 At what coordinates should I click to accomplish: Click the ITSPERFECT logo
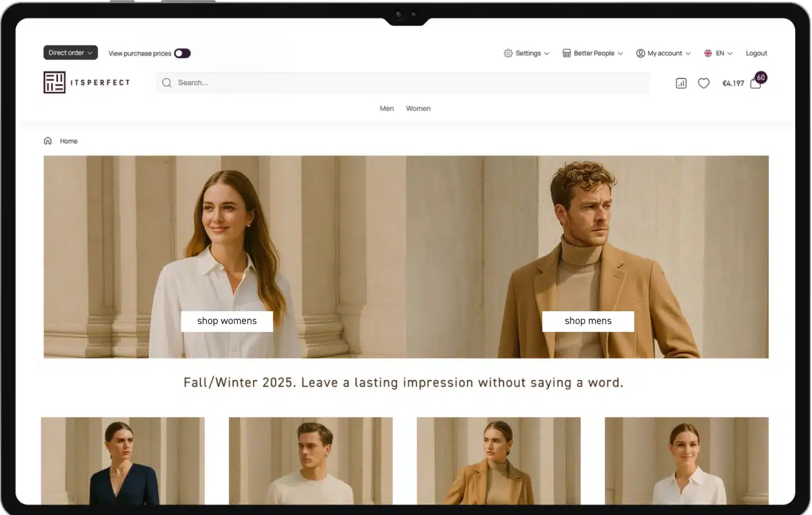coord(87,82)
